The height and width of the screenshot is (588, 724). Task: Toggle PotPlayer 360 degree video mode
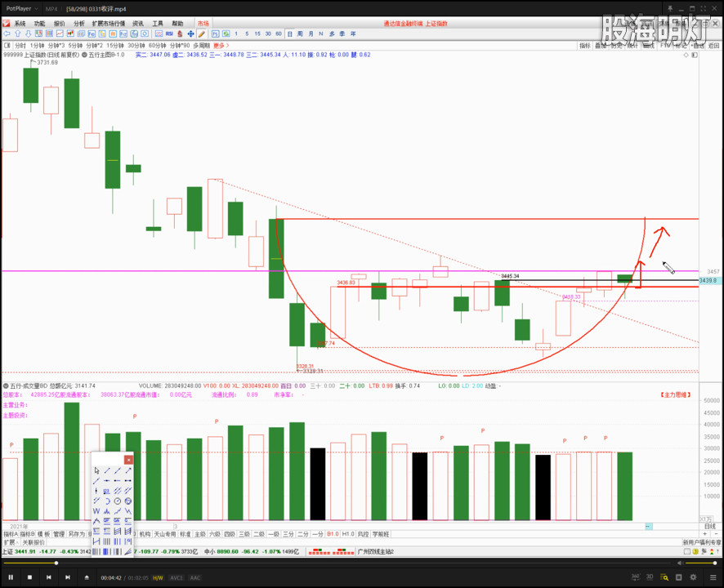[636, 577]
